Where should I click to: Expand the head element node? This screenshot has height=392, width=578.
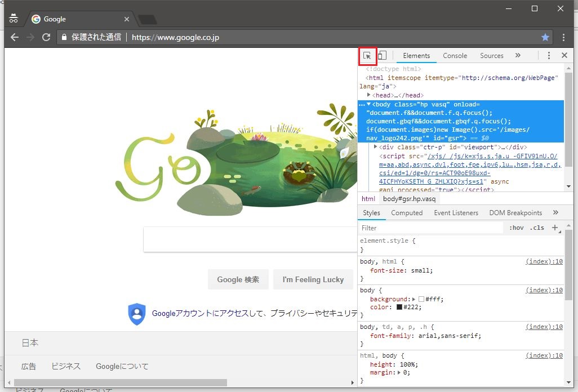(x=368, y=95)
